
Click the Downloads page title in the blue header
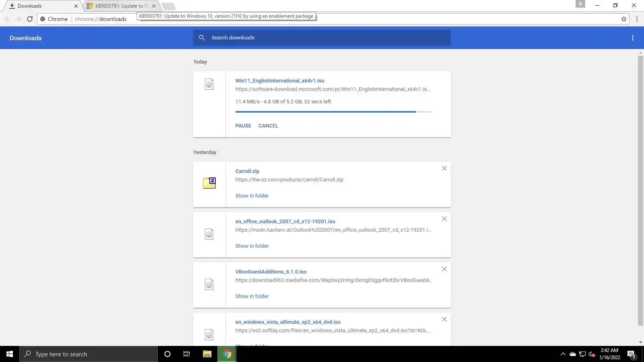(26, 38)
